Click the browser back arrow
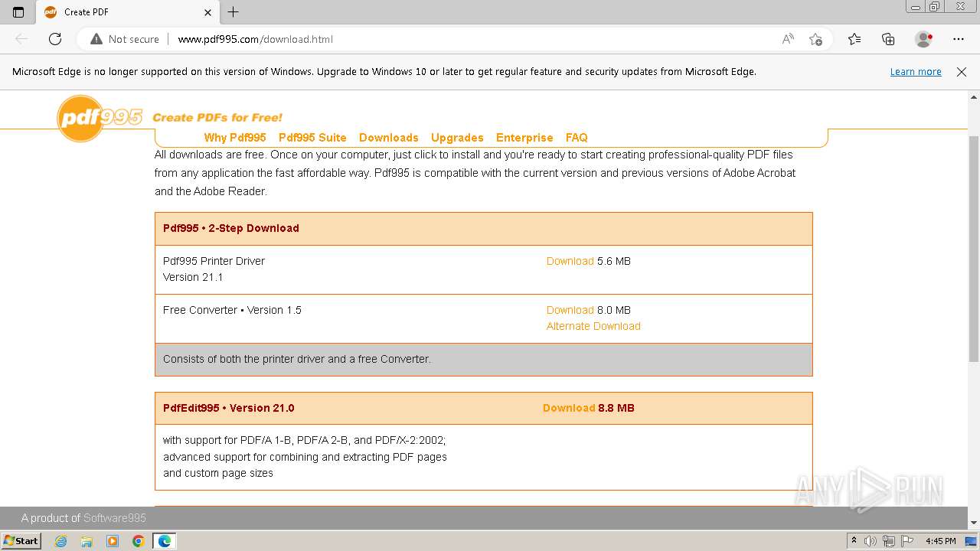The image size is (980, 551). [x=21, y=39]
